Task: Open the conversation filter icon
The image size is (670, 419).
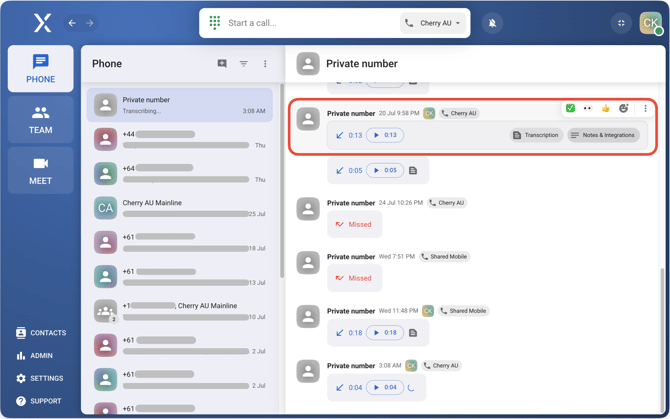Action: [x=244, y=64]
